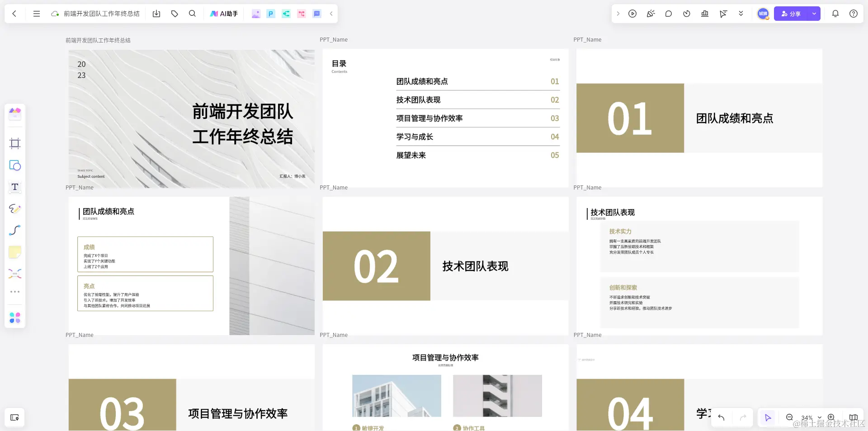Viewport: 868px width, 431px height.
Task: Open the help question mark icon
Action: point(854,14)
